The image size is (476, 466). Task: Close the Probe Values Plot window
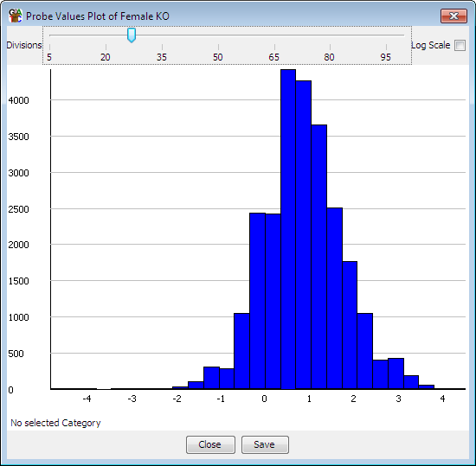pyautogui.click(x=453, y=16)
